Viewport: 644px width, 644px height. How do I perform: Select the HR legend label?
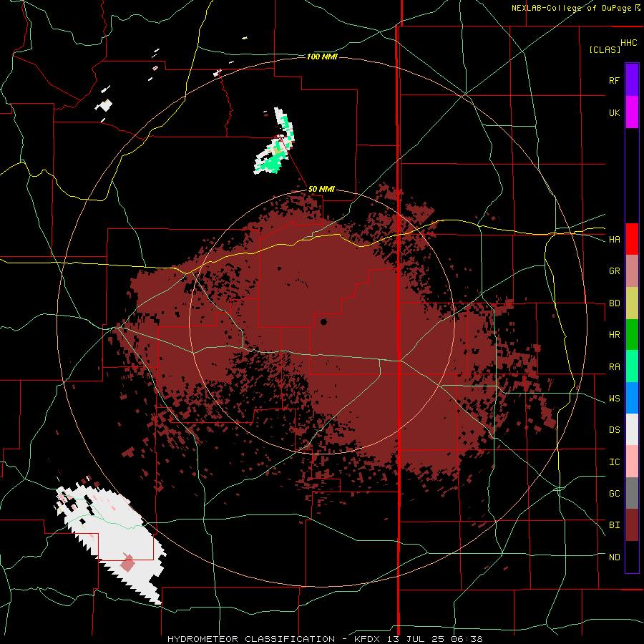(x=614, y=335)
